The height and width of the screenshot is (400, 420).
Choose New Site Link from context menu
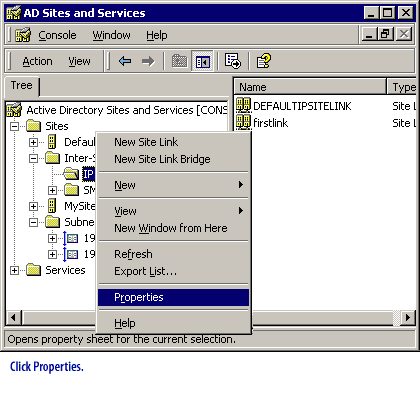[x=173, y=142]
